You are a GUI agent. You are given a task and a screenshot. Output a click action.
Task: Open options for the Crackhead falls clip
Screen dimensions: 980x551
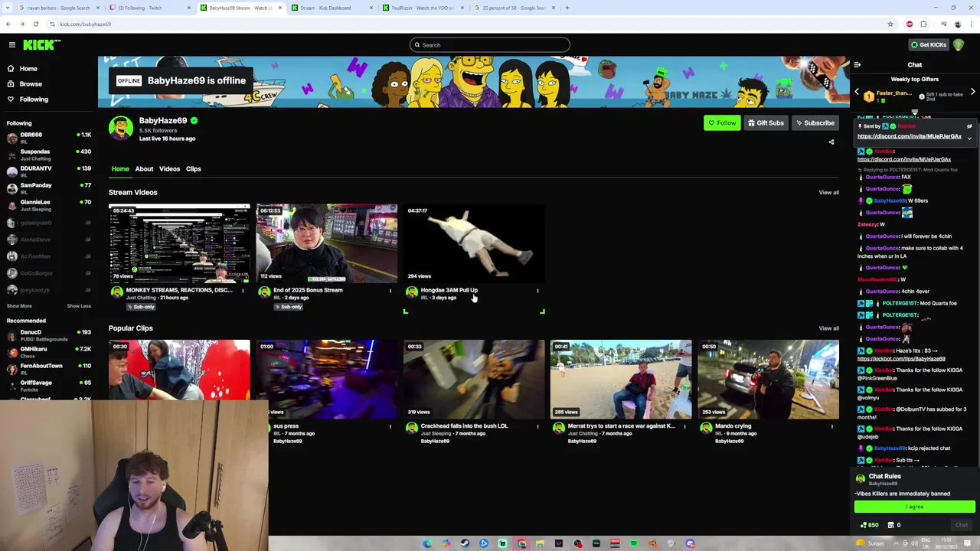(x=537, y=427)
